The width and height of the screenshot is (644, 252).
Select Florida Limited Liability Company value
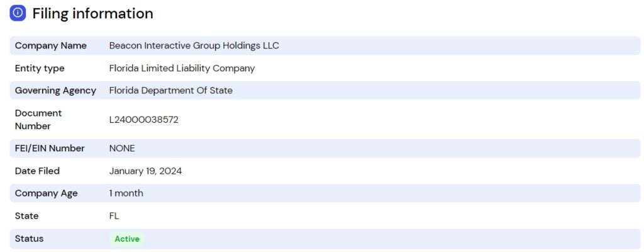[182, 68]
